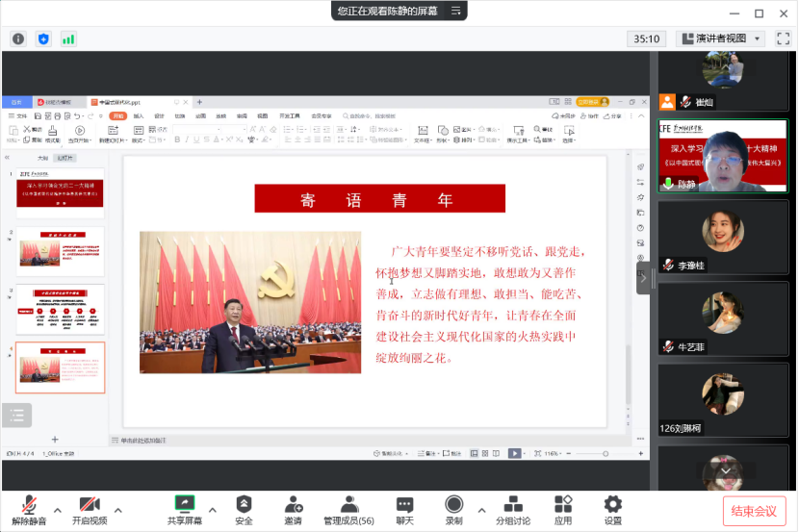Open the 安全 security shield icon

click(245, 505)
